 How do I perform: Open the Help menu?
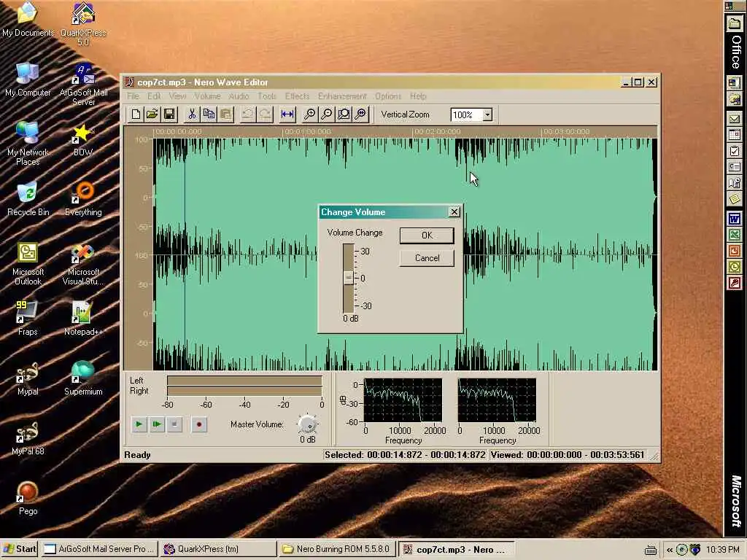coord(418,96)
